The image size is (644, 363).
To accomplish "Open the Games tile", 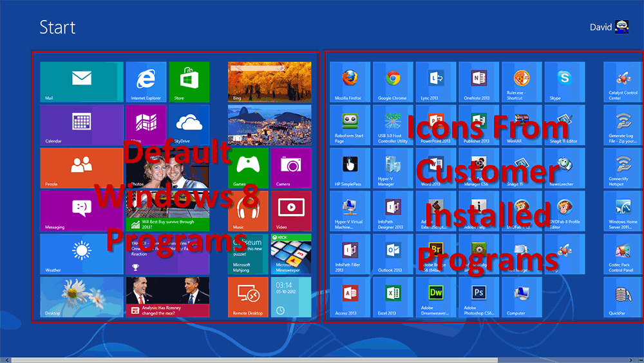I will click(248, 168).
